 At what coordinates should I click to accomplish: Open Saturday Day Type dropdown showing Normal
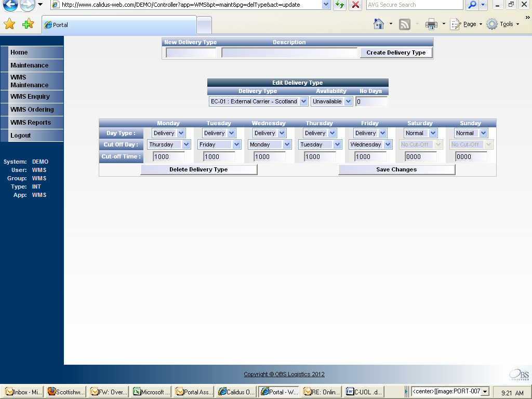tap(420, 133)
